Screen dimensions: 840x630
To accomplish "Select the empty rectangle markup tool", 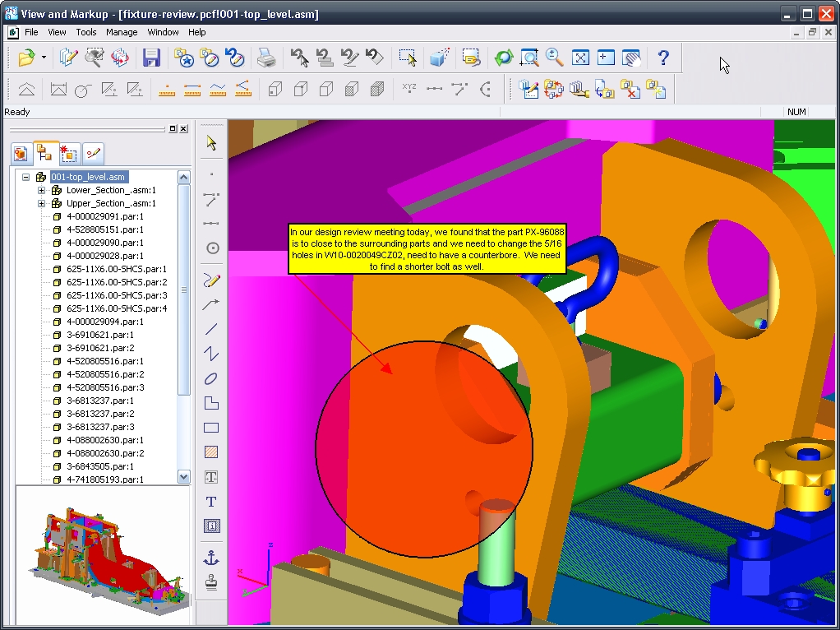I will (x=211, y=428).
